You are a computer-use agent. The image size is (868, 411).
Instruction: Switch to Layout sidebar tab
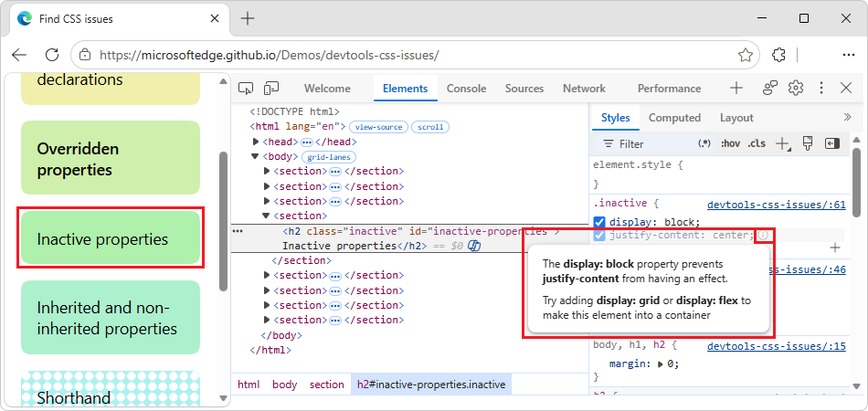click(x=736, y=118)
